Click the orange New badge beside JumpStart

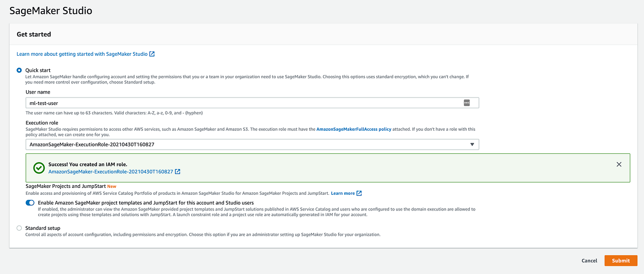pos(112,187)
